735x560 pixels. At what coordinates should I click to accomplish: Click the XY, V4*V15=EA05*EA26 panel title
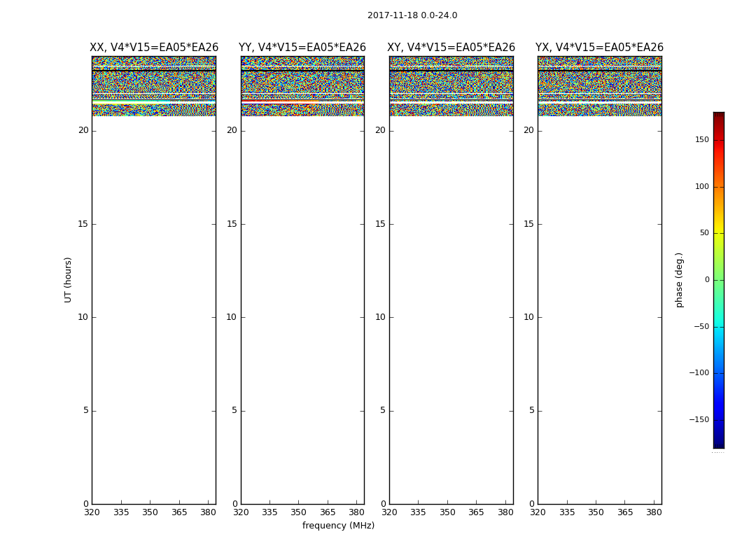(x=451, y=48)
